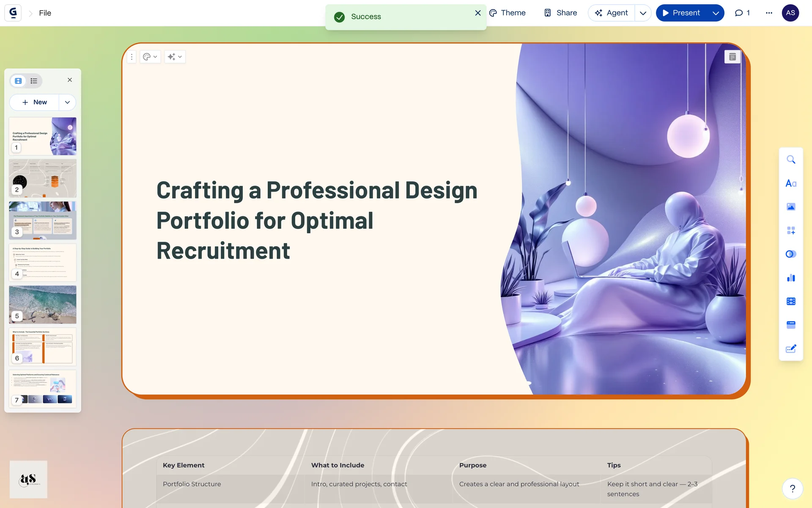Open the card style palette dropdown
The image size is (812, 508).
(150, 57)
